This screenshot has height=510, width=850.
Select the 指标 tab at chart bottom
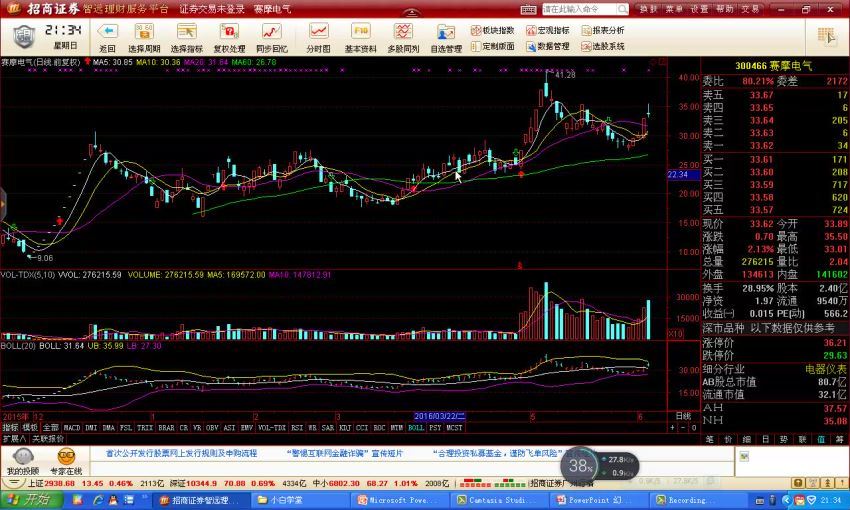(10, 428)
